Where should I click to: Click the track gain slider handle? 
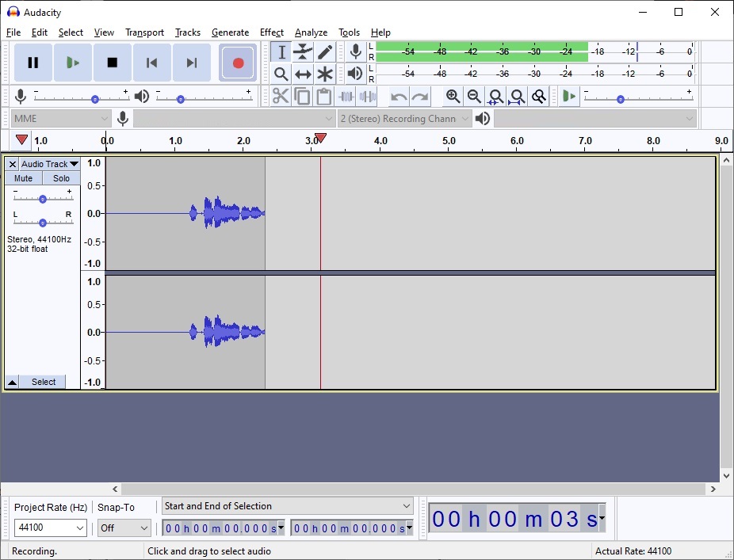coord(43,199)
